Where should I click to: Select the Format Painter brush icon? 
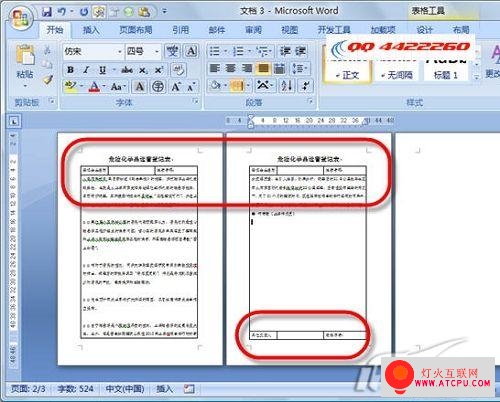[48, 79]
